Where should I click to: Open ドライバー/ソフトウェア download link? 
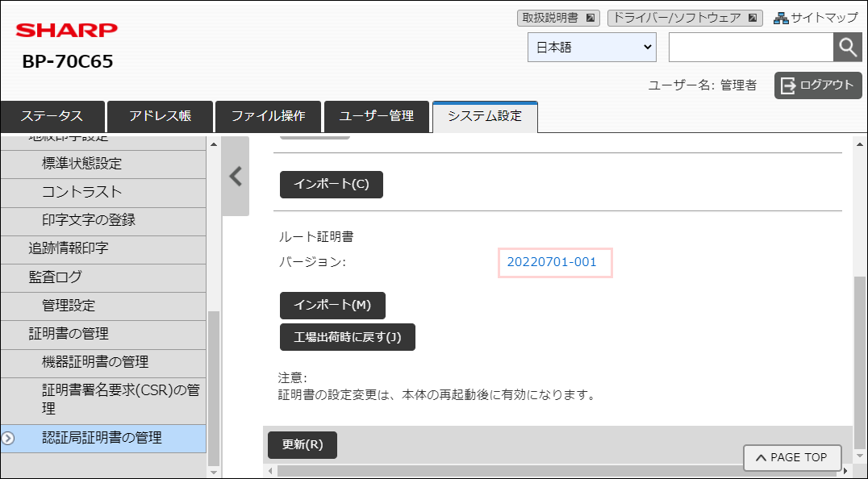click(685, 18)
